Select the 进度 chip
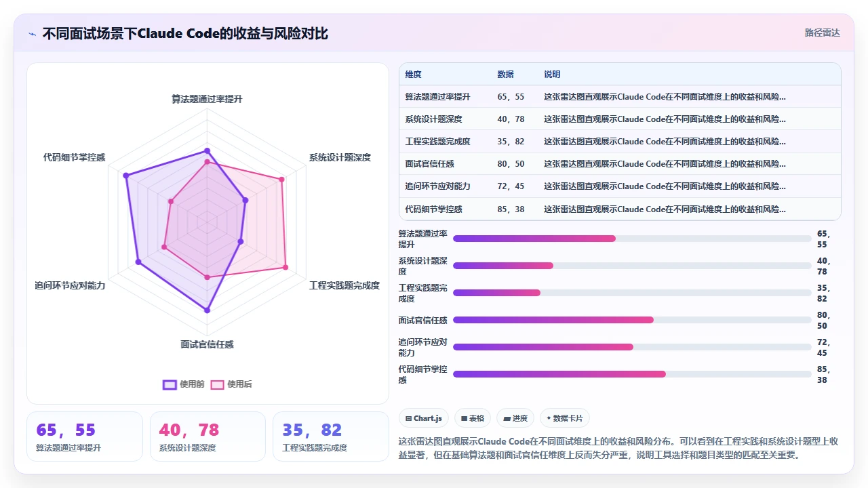The width and height of the screenshot is (868, 488). pos(515,418)
